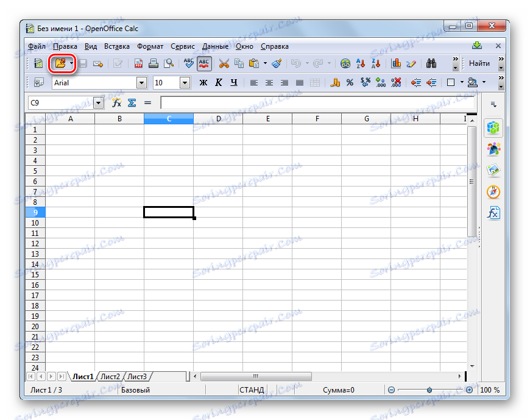Screen dimensions: 530x420
Task: Toggle underline Ч formatting
Action: pos(234,82)
